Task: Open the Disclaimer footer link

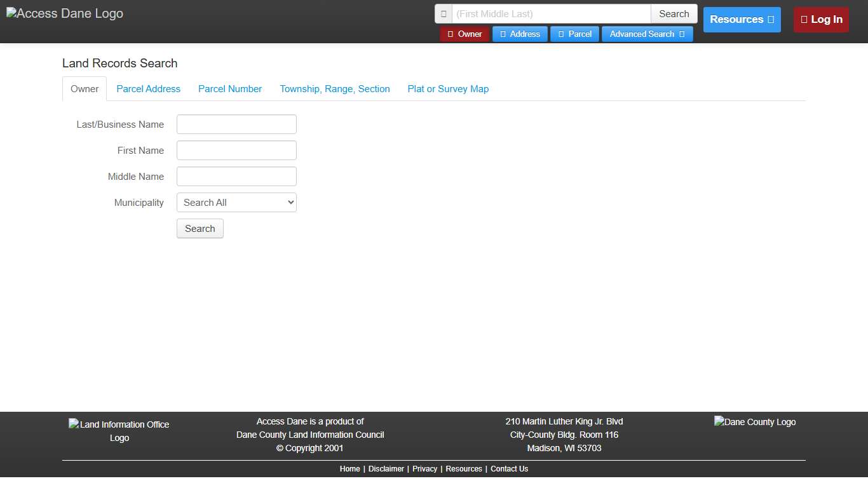Action: tap(386, 469)
